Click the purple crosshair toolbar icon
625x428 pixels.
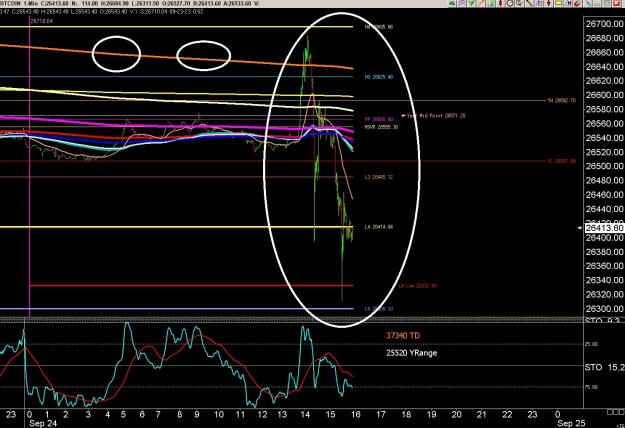[x=462, y=3]
